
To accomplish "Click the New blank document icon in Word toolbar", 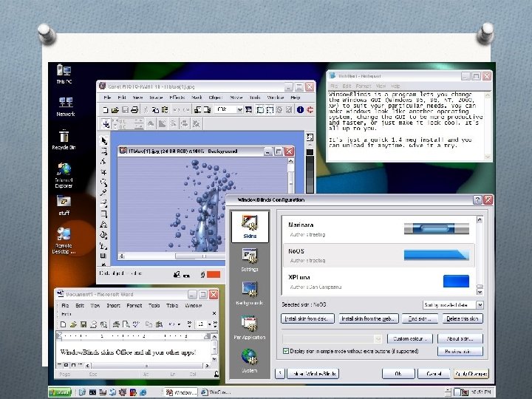I will [x=63, y=324].
